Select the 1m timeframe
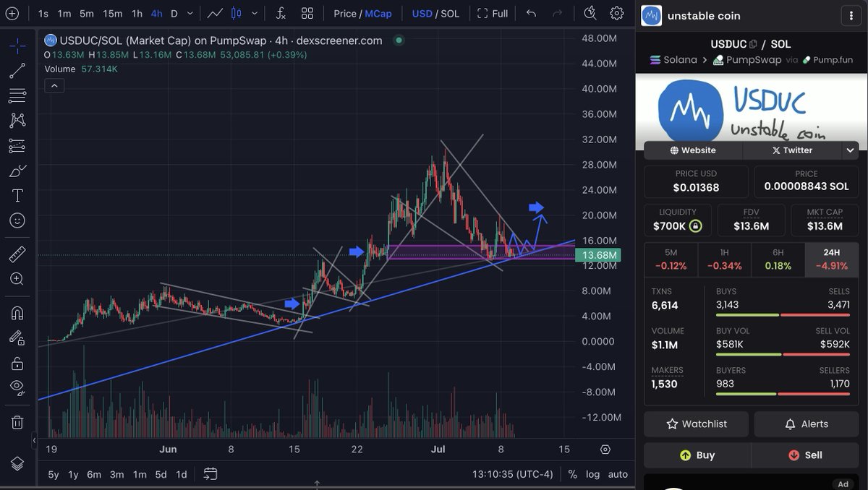Image resolution: width=868 pixels, height=490 pixels. point(64,13)
